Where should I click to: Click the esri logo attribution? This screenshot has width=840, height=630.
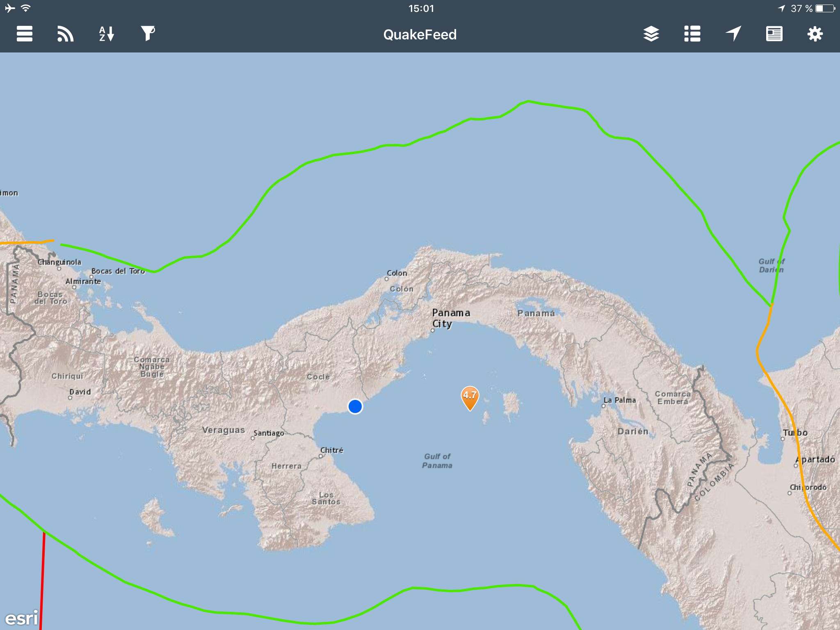tap(21, 618)
